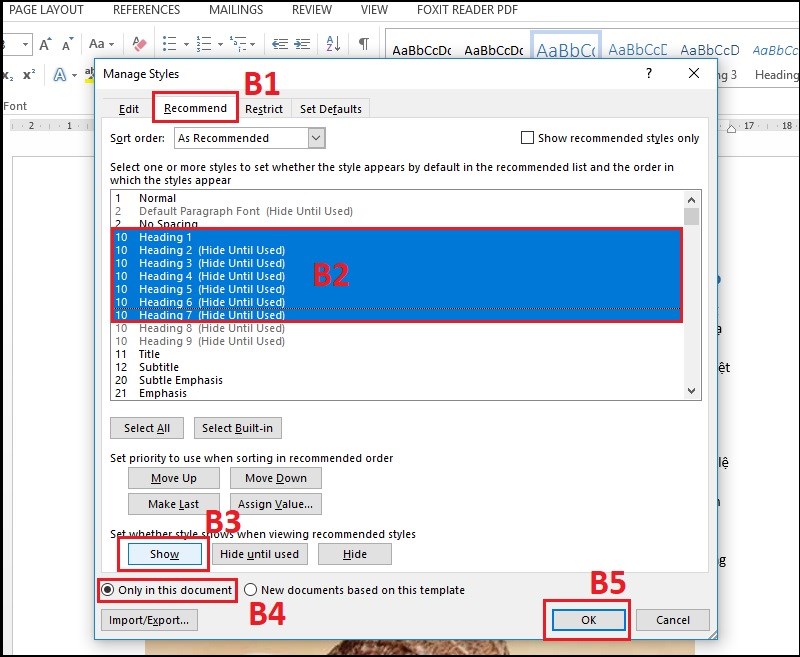Select the Subtle Emphasis row

(x=397, y=380)
